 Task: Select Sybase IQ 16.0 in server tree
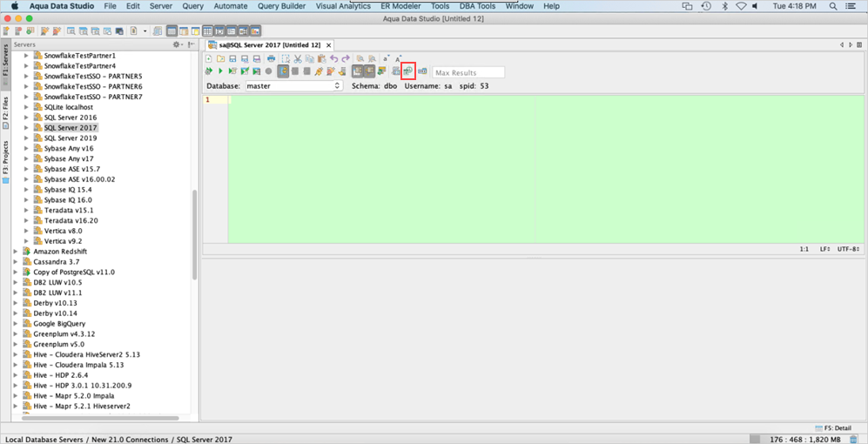[x=68, y=200]
